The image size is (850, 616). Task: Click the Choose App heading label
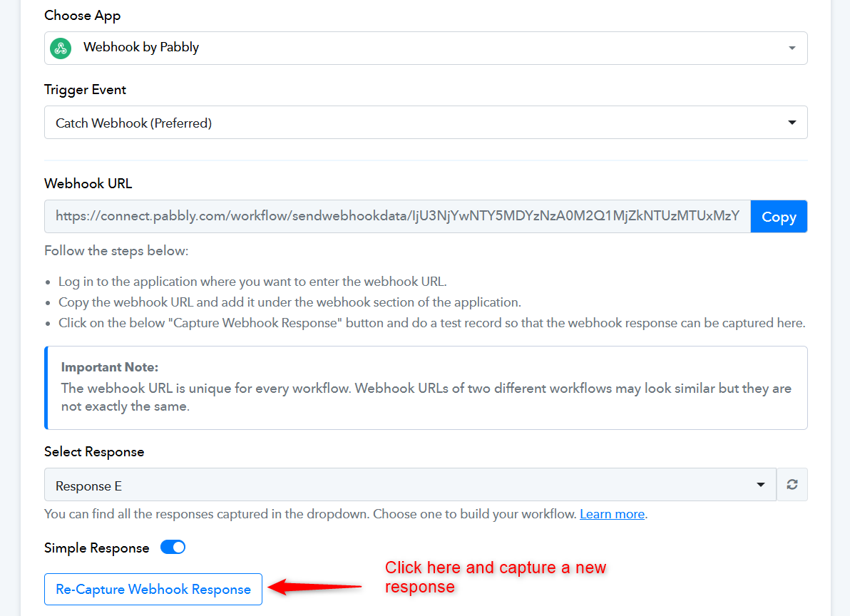83,16
